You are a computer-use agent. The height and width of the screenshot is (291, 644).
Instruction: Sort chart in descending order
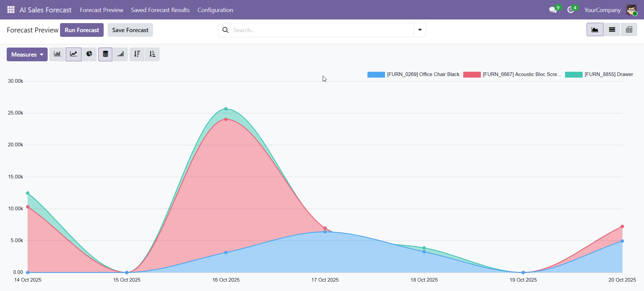(137, 54)
